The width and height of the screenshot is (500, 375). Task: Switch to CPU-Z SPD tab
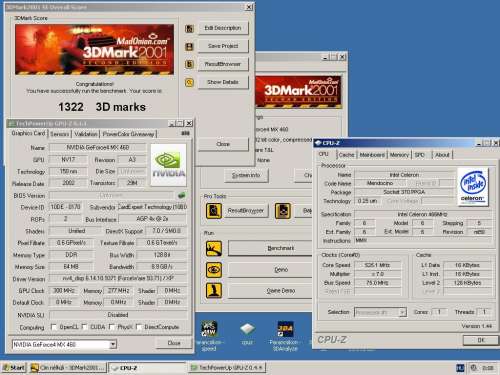click(x=420, y=155)
